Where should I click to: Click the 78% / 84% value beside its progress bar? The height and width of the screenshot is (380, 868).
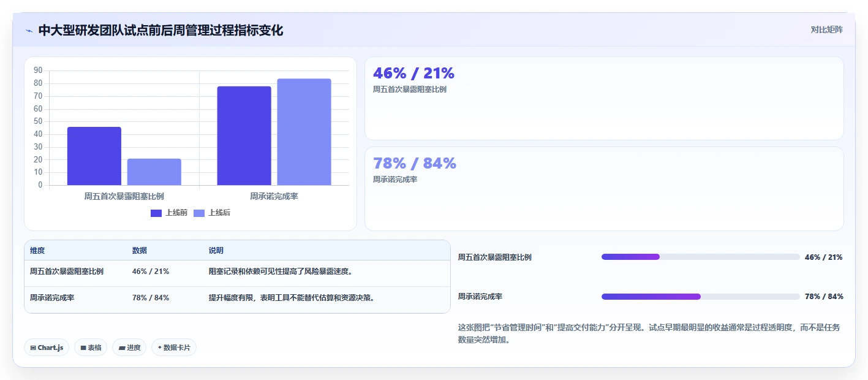click(824, 297)
